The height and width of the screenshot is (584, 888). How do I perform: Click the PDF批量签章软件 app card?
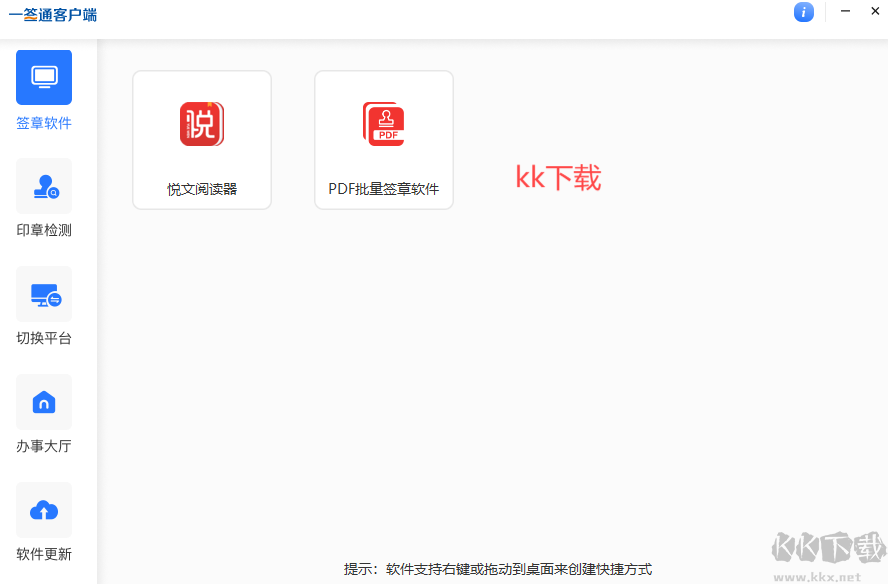[384, 139]
